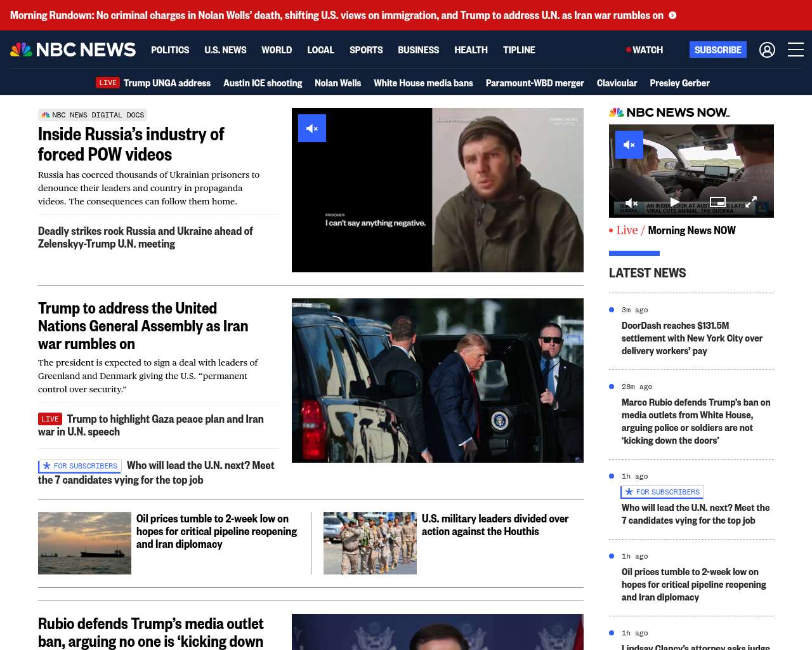Open oil tanker thumbnail for oil prices story
812x650 pixels.
click(x=84, y=543)
